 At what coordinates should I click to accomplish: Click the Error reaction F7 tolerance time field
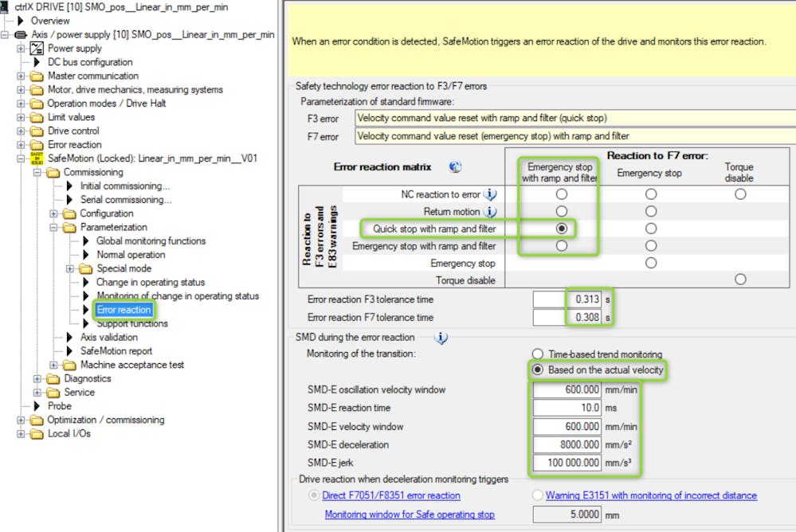pos(567,317)
